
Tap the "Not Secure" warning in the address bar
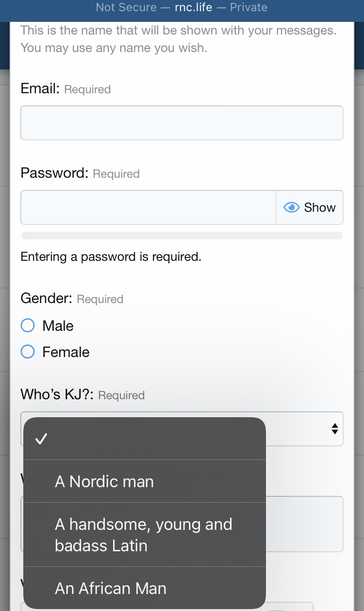tap(126, 7)
